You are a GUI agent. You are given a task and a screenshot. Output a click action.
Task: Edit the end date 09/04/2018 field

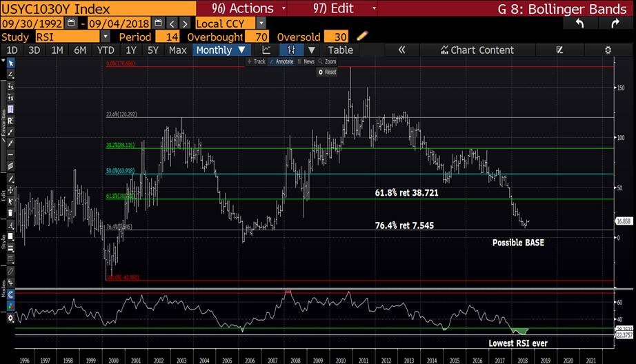pyautogui.click(x=119, y=23)
